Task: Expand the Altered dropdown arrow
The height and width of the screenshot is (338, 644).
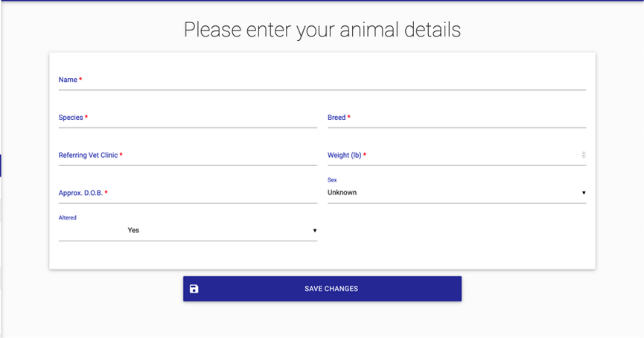Action: pyautogui.click(x=315, y=231)
